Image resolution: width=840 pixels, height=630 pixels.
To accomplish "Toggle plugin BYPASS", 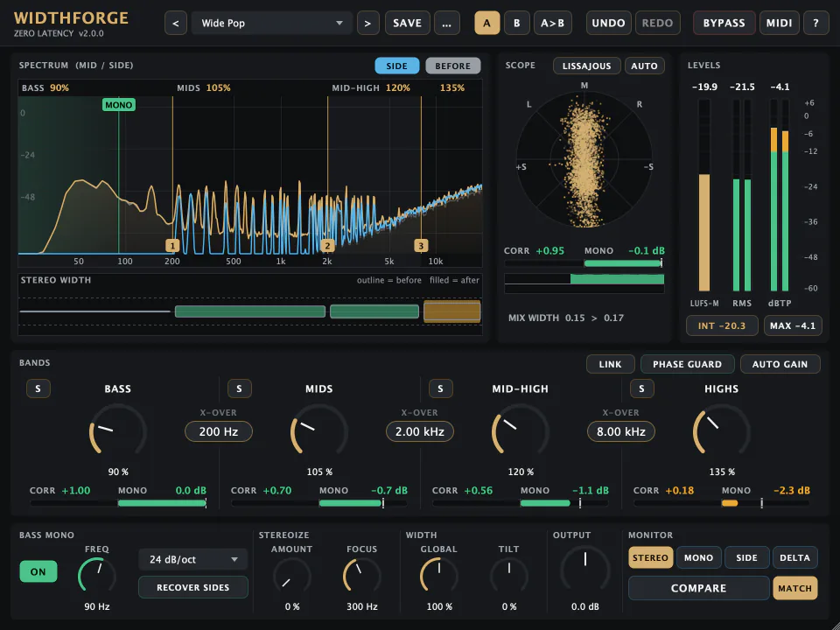I will coord(724,23).
